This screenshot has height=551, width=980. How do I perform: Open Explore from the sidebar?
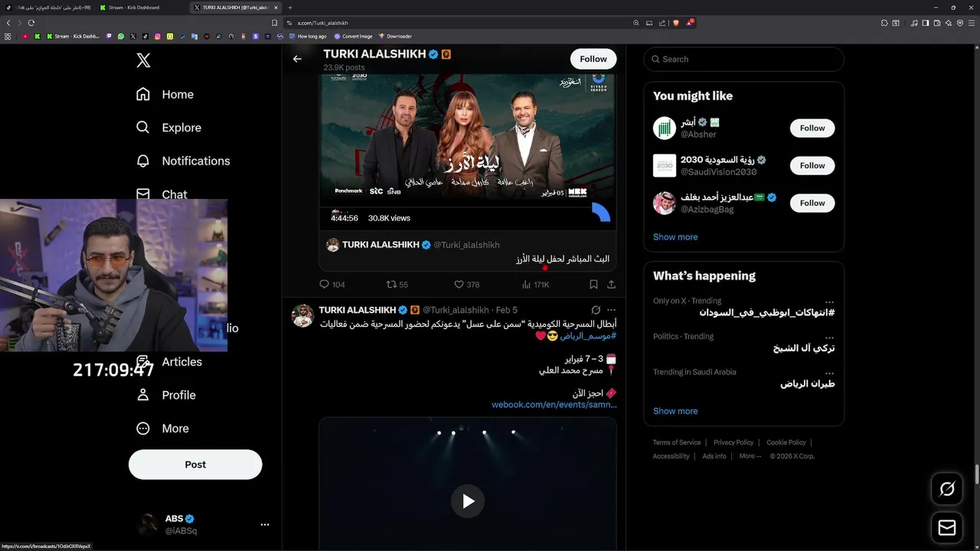[x=168, y=128]
